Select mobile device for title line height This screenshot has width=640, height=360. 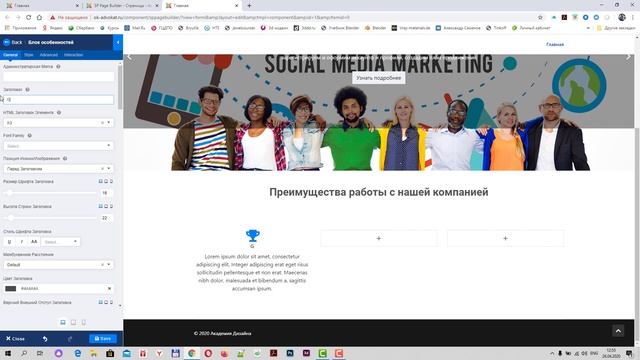pyautogui.click(x=111, y=207)
